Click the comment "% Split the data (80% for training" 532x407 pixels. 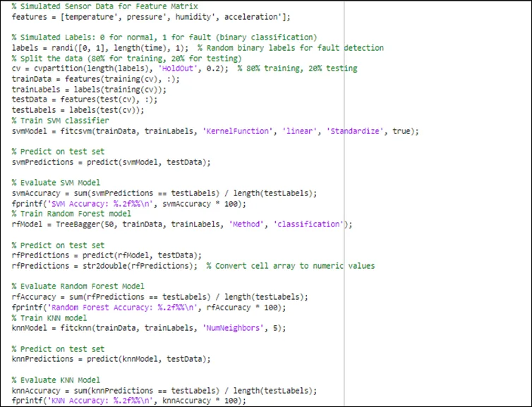[x=126, y=59]
